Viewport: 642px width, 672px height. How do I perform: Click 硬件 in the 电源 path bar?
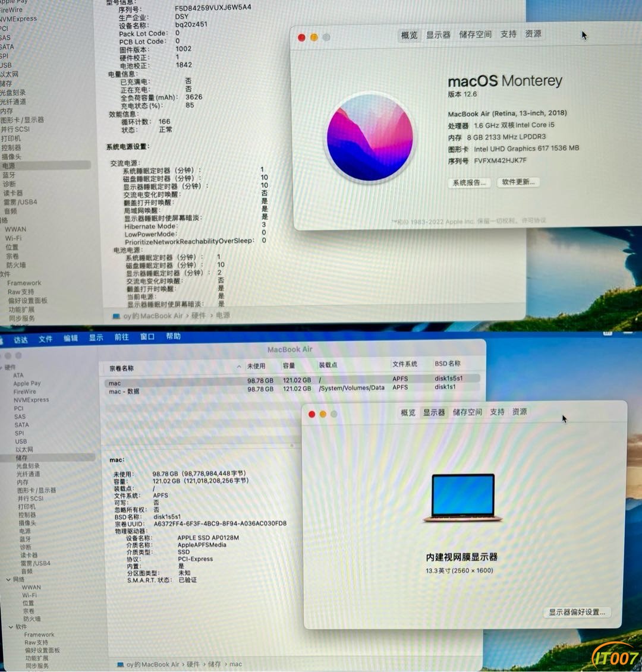(198, 316)
